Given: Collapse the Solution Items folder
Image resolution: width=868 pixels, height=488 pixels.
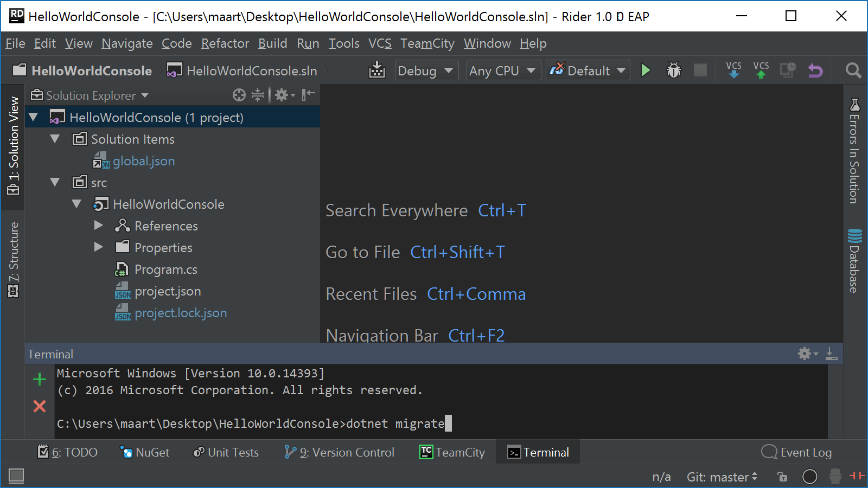Looking at the screenshot, I should point(55,139).
